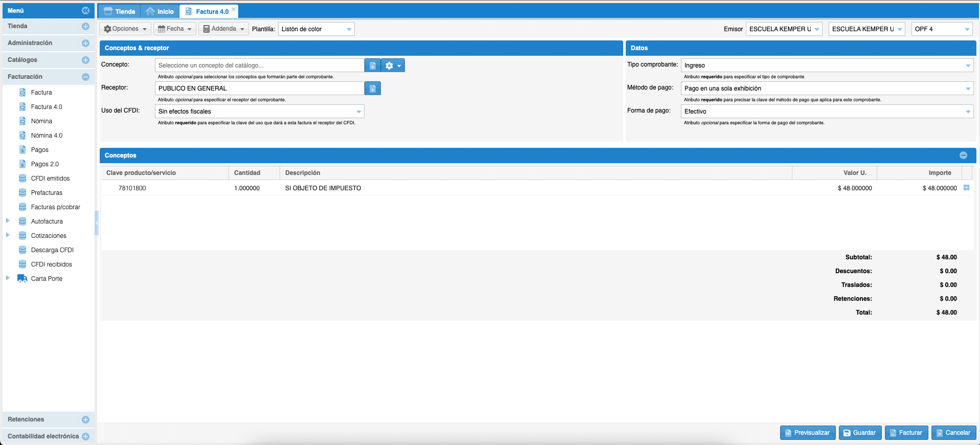Image resolution: width=980 pixels, height=445 pixels.
Task: Click the Concepto catalog search field
Action: [x=259, y=65]
